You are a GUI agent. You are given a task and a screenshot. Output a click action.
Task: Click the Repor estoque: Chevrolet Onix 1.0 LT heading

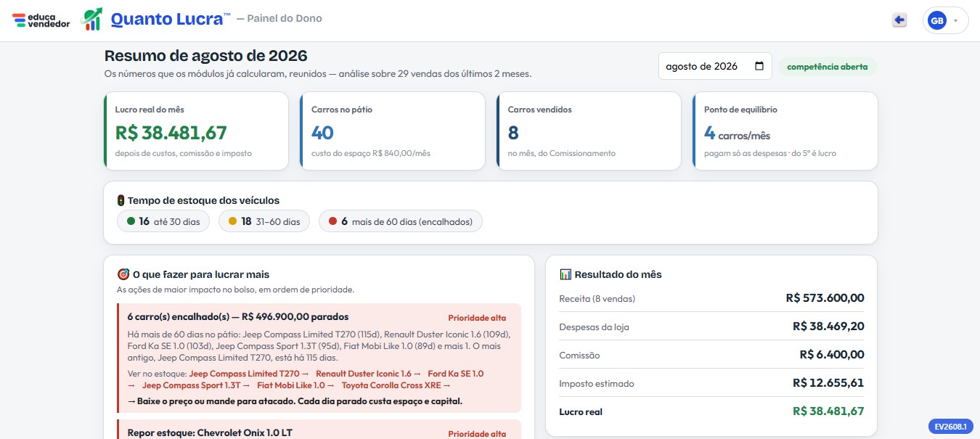coord(210,432)
